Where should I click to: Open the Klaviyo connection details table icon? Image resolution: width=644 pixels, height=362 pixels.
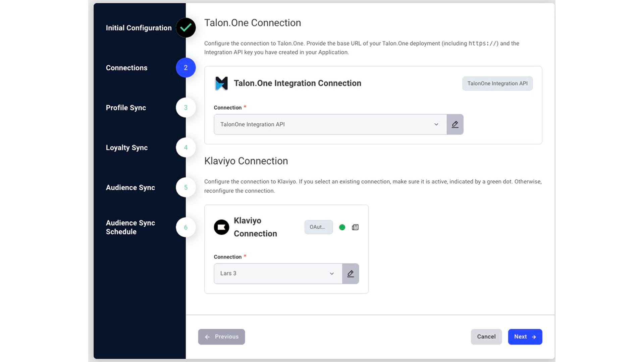355,227
